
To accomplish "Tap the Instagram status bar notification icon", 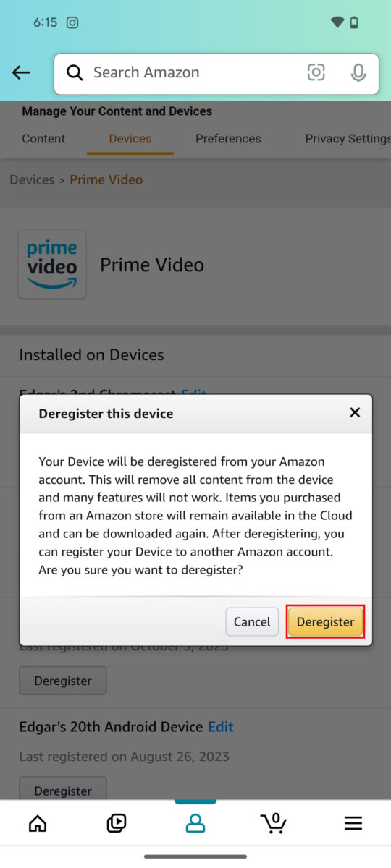I will coord(72,22).
